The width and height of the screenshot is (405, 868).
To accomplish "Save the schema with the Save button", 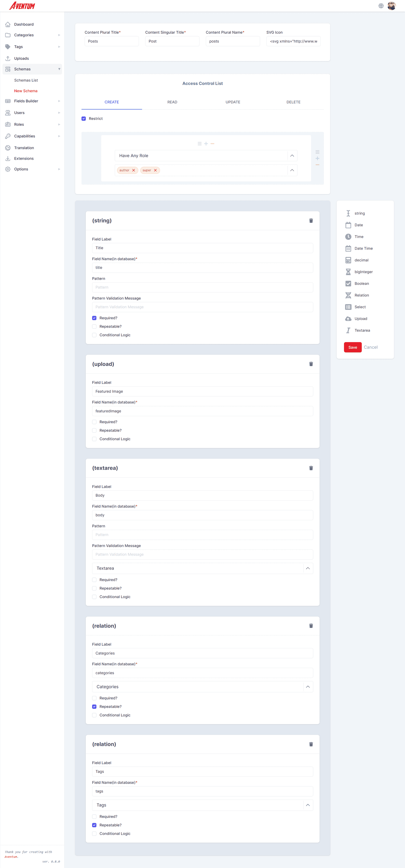I will (x=353, y=347).
